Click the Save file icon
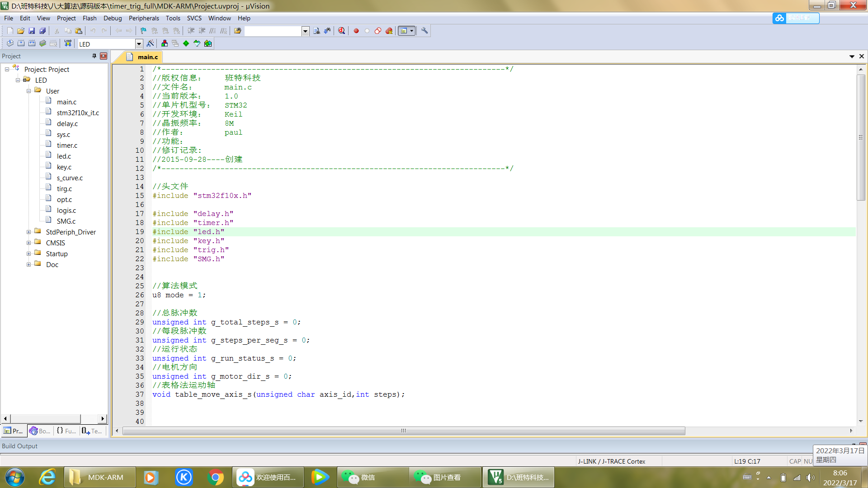Image resolution: width=868 pixels, height=488 pixels. click(x=32, y=31)
